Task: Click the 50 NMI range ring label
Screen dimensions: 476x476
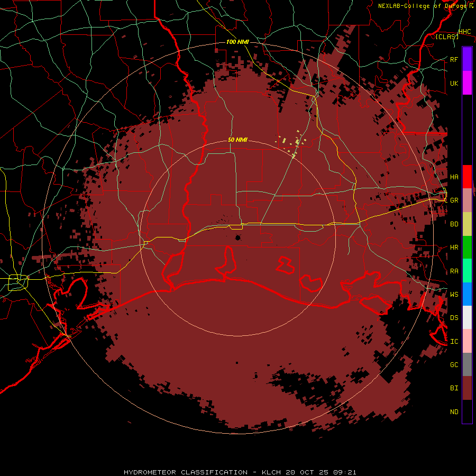Action: [237, 140]
